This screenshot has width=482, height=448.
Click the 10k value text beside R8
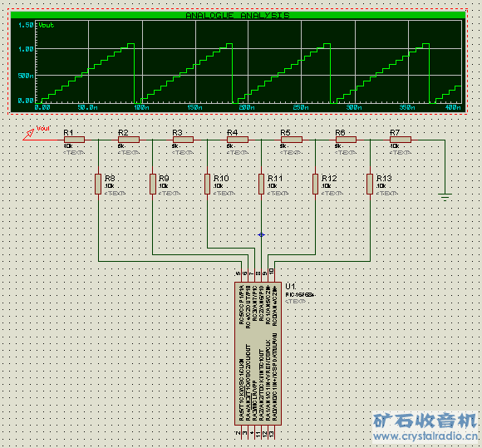pos(110,186)
